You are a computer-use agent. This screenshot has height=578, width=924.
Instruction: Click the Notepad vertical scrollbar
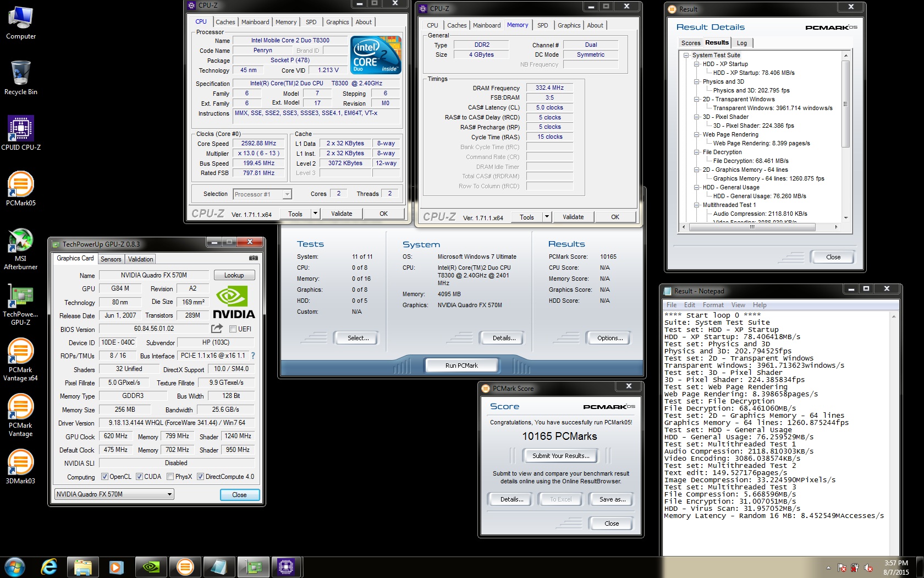pyautogui.click(x=894, y=435)
